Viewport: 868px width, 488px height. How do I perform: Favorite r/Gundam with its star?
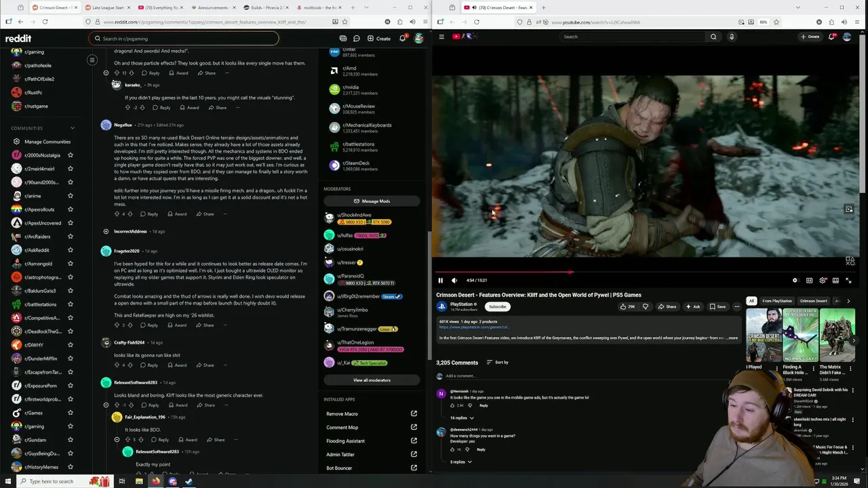tap(70, 440)
